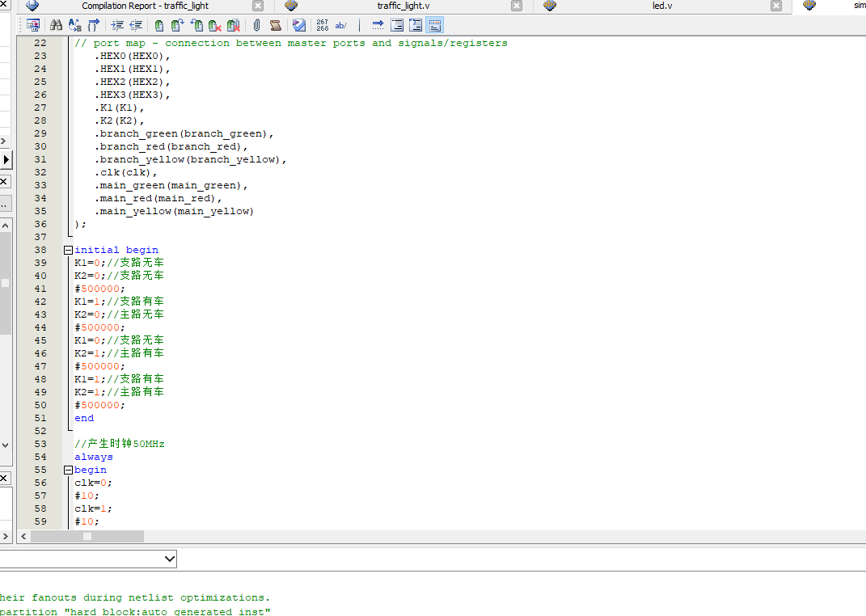The width and height of the screenshot is (866, 616).
Task: Click line number 38 in the gutter
Action: coord(40,250)
